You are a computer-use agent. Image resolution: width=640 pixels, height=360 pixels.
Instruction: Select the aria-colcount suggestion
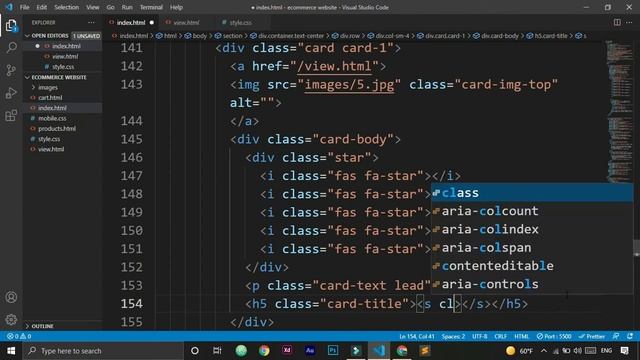pos(532,211)
